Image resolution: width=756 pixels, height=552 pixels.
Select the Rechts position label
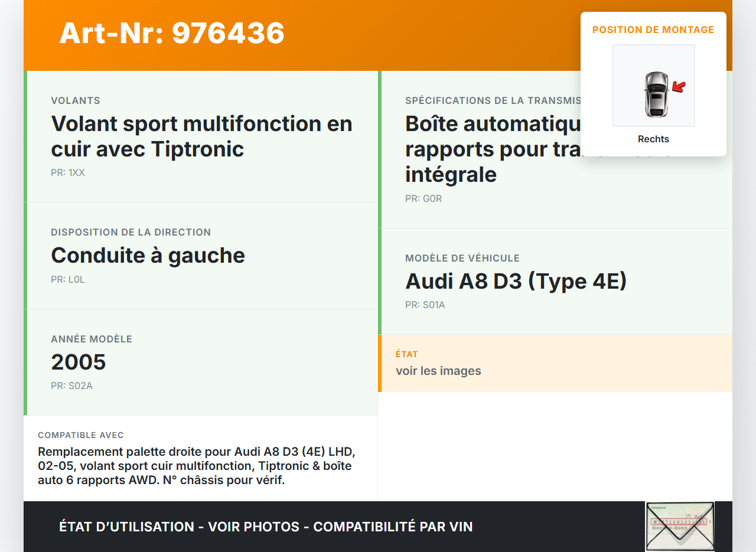(653, 139)
